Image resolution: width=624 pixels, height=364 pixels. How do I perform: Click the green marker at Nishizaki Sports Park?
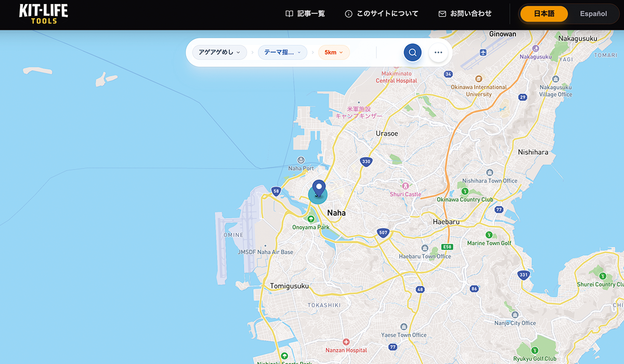click(x=284, y=356)
